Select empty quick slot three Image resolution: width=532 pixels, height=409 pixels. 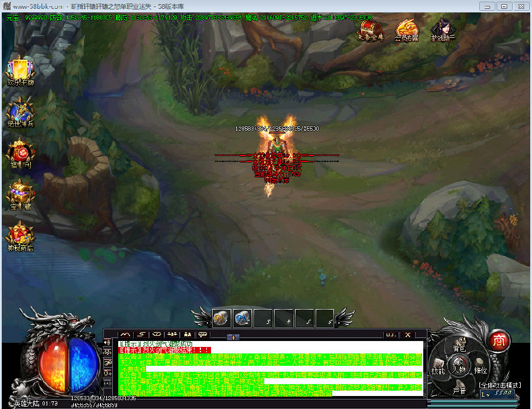263,319
